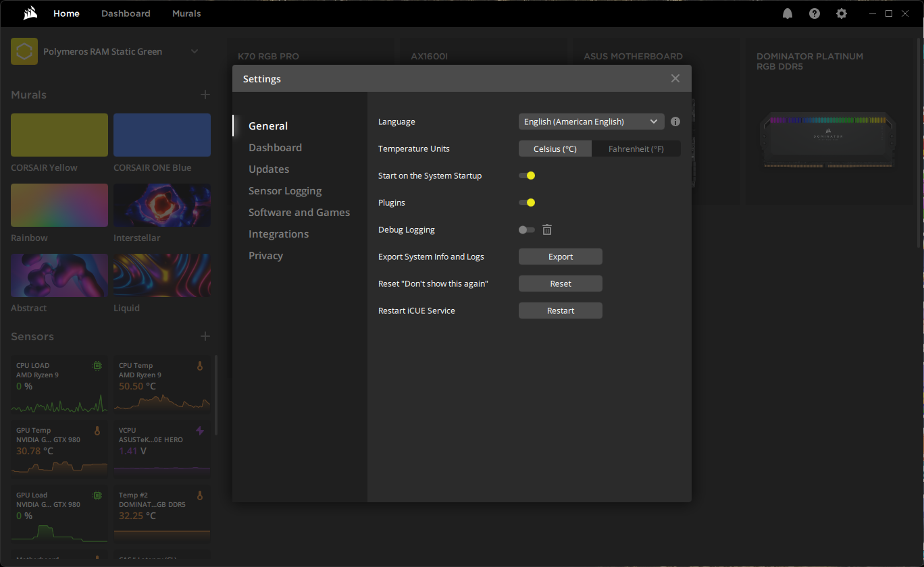
Task: Switch to the Dashboard top tab
Action: [x=126, y=13]
